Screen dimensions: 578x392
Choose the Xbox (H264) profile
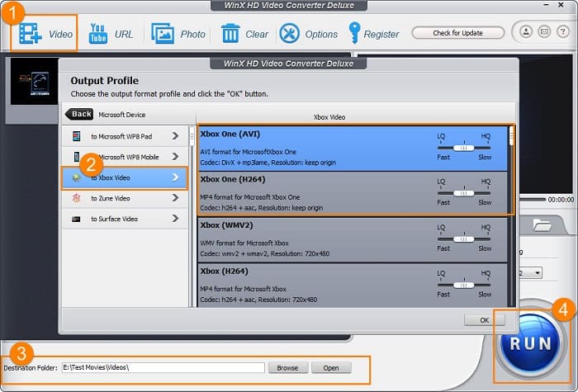(353, 286)
